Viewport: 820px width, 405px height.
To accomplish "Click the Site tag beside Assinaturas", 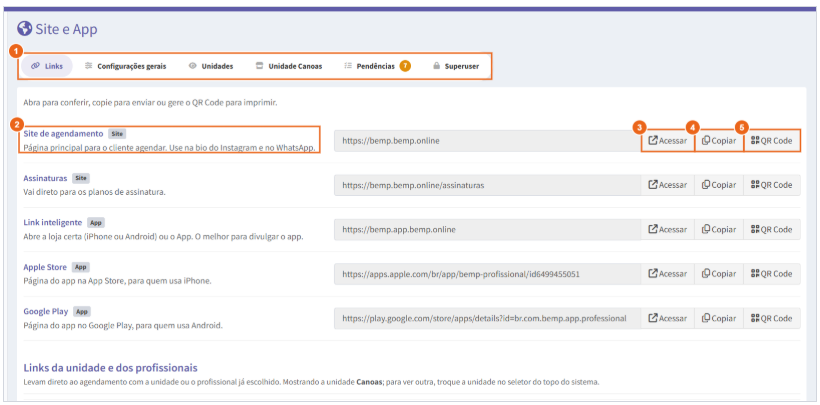I will pyautogui.click(x=81, y=178).
